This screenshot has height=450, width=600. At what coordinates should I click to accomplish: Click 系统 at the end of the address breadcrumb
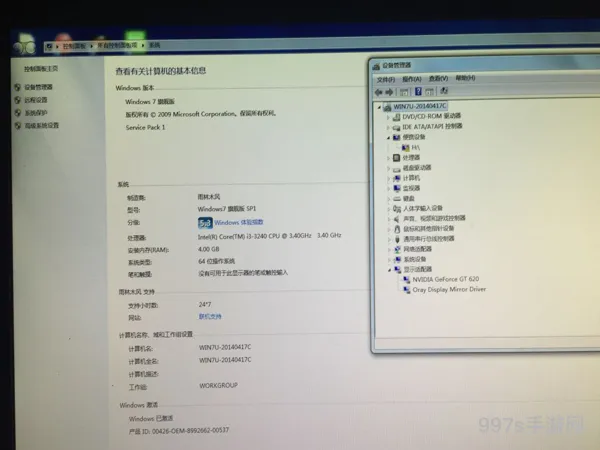pyautogui.click(x=154, y=45)
